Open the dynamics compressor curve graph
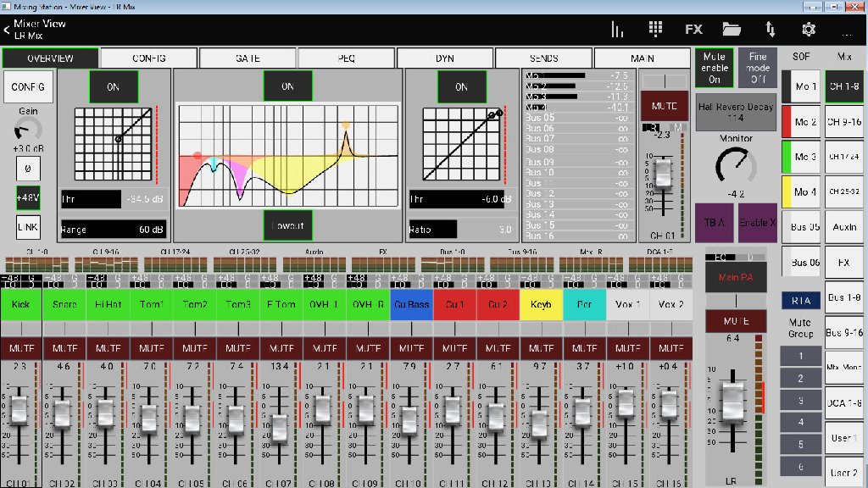 [462, 144]
